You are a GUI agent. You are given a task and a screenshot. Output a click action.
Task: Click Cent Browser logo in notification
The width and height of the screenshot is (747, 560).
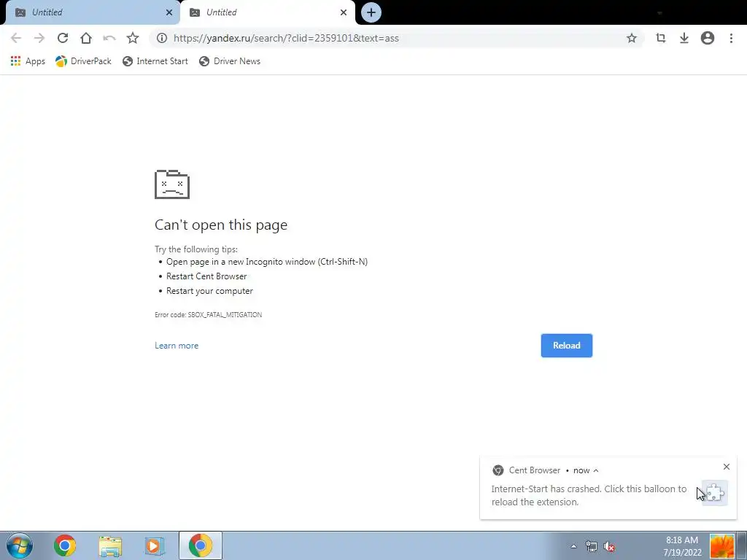[498, 470]
